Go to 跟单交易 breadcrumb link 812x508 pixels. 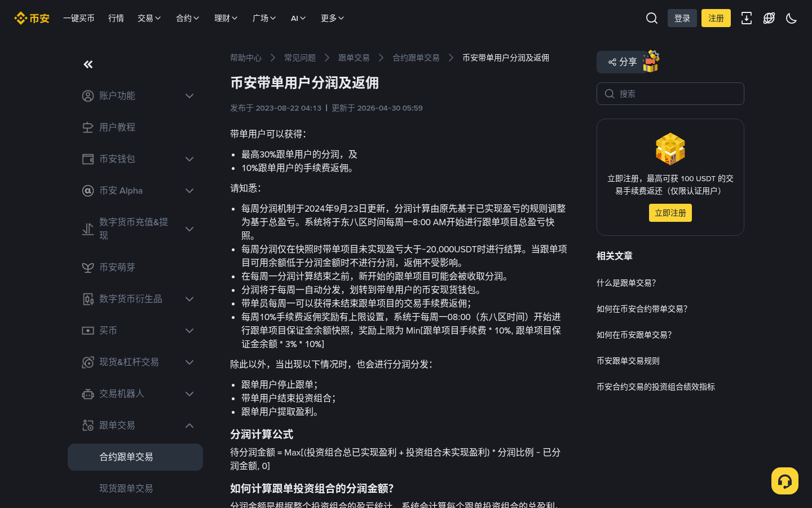(354, 58)
